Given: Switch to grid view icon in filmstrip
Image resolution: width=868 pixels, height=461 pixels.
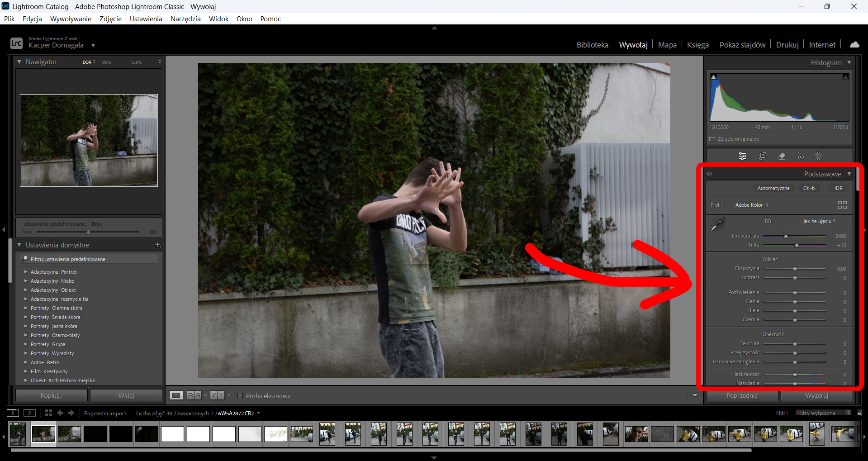Looking at the screenshot, I should pyautogui.click(x=48, y=413).
